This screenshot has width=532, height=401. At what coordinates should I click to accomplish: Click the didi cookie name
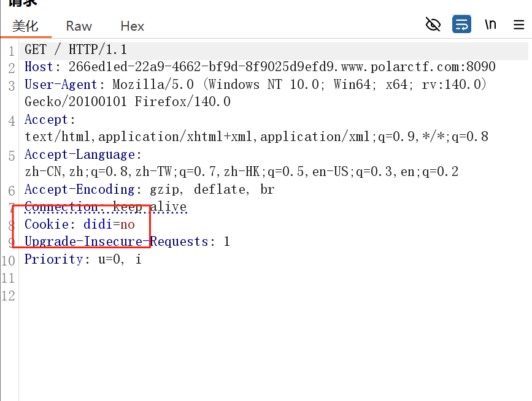[98, 224]
